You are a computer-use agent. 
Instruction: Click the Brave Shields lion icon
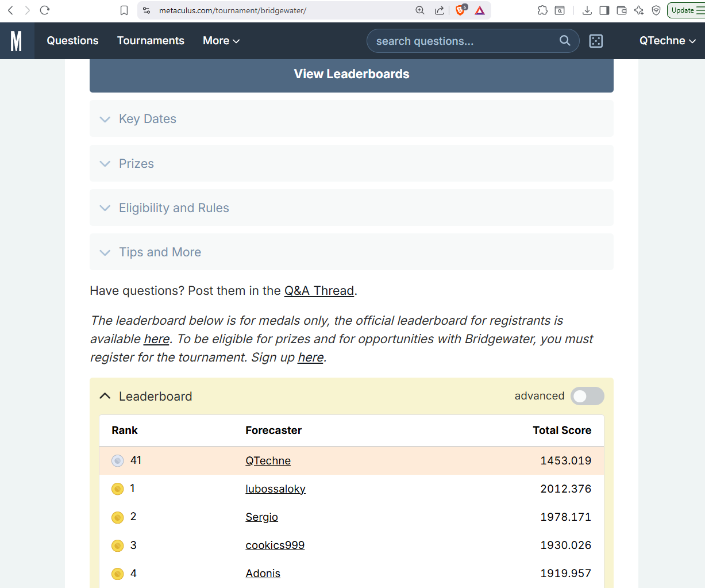[x=460, y=10]
